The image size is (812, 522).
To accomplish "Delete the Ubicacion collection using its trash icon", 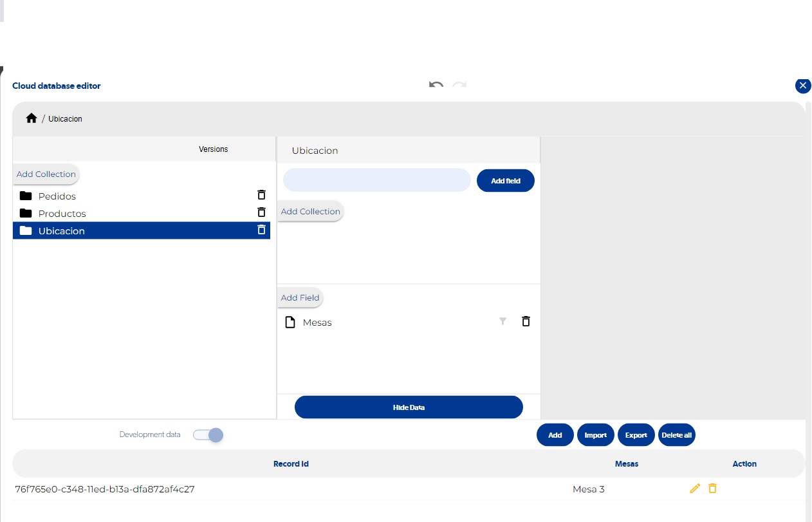I will [261, 229].
